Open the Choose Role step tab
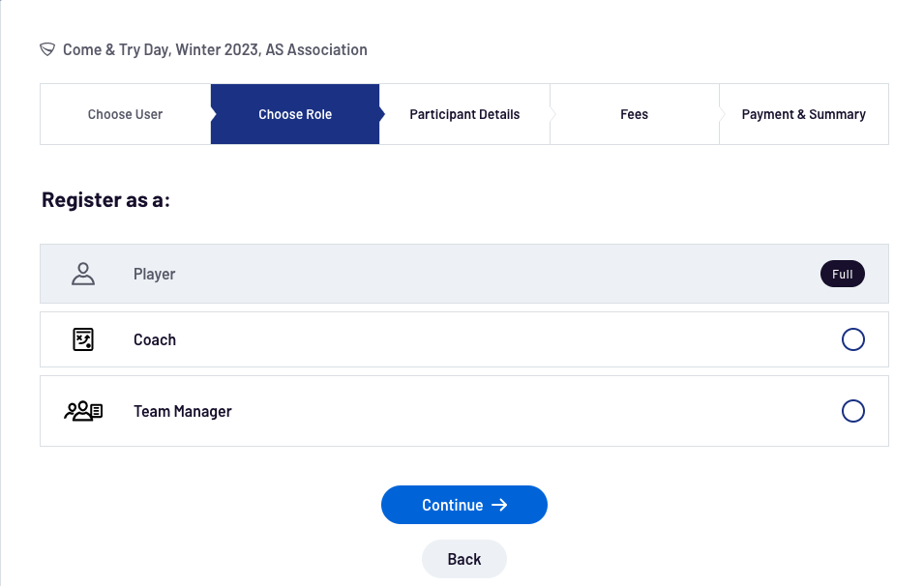Viewport: 924px width, 586px height. (x=295, y=114)
